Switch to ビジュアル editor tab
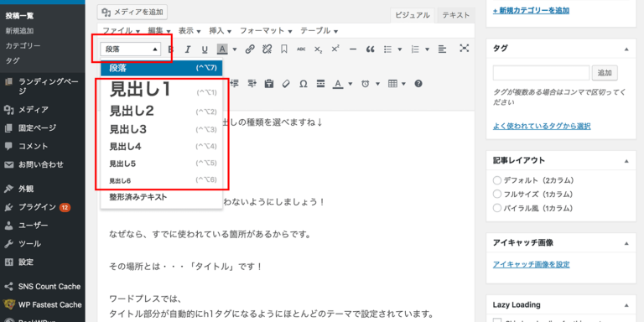Image resolution: width=644 pixels, height=322 pixels. click(413, 15)
